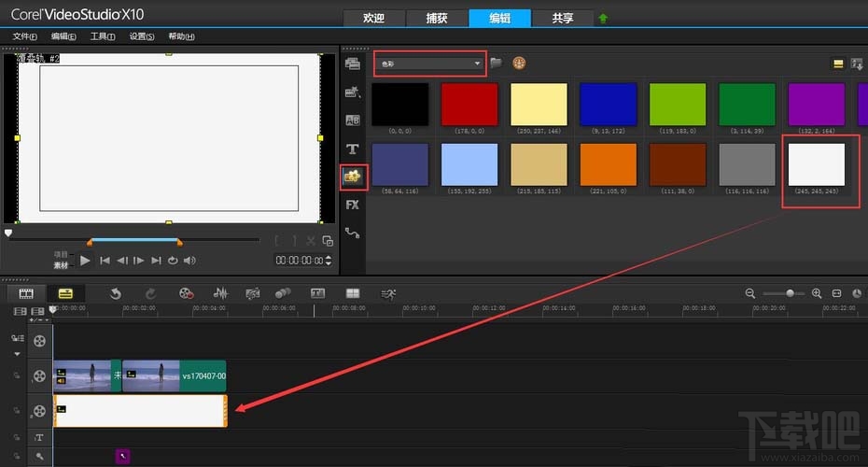Select the Transition library icon
Viewport: 868px width, 467px height.
coord(352,120)
